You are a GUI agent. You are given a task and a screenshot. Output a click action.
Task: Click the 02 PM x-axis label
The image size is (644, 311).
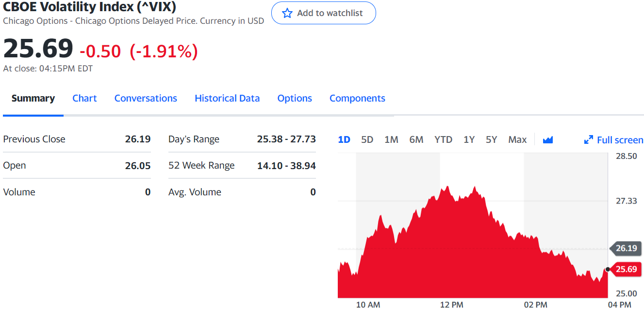click(x=535, y=305)
